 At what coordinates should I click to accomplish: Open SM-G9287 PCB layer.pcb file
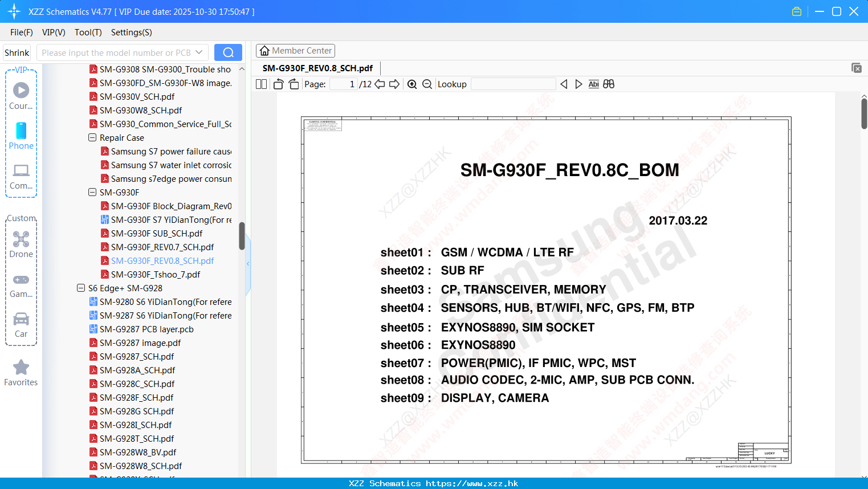coord(141,329)
